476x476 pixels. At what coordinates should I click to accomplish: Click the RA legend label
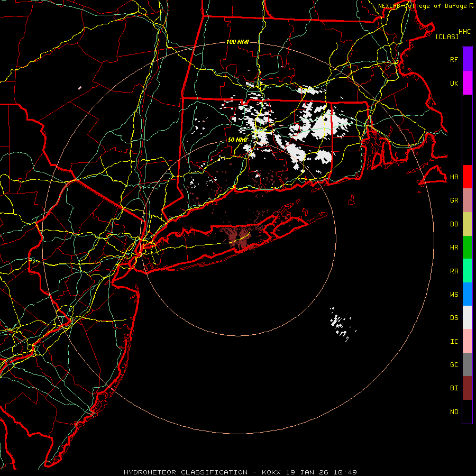[454, 271]
